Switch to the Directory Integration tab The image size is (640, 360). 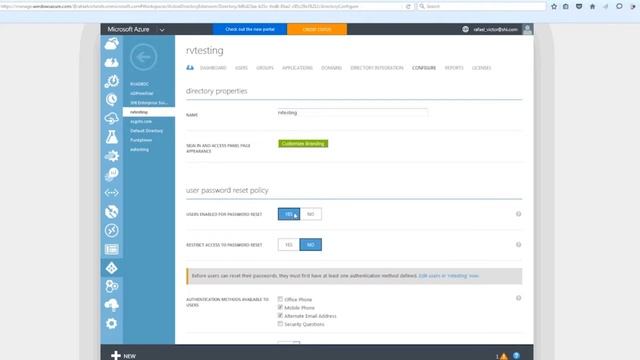coord(377,68)
